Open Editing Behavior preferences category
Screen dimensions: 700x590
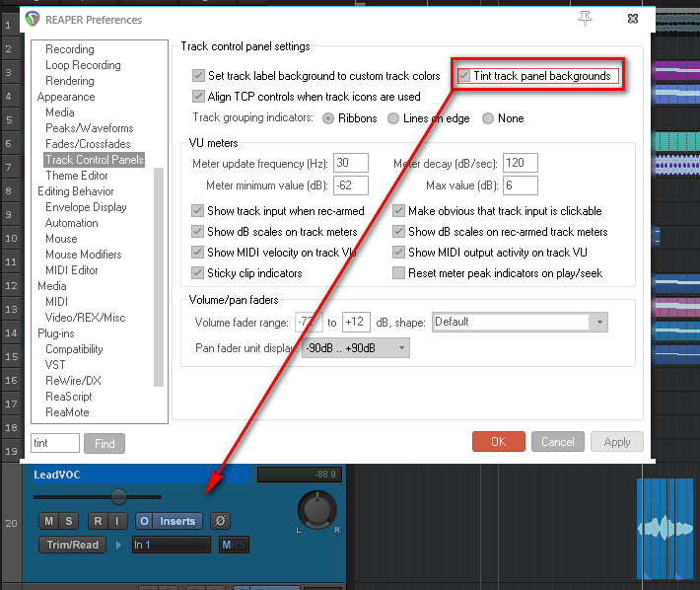76,191
